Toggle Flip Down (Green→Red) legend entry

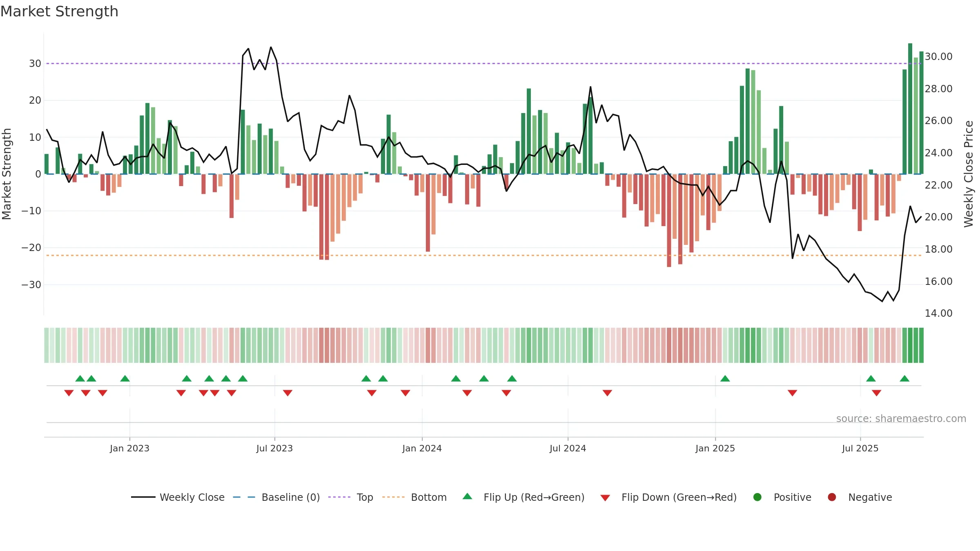click(x=668, y=497)
